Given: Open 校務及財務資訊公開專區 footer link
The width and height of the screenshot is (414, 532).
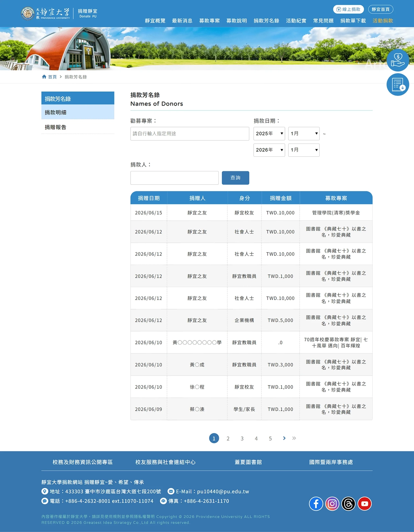Looking at the screenshot, I should [x=83, y=462].
